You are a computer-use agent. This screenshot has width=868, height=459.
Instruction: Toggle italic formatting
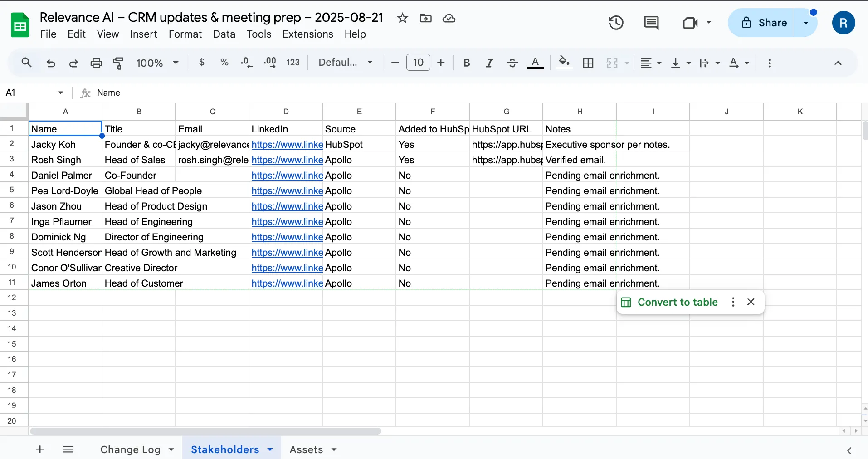point(489,63)
